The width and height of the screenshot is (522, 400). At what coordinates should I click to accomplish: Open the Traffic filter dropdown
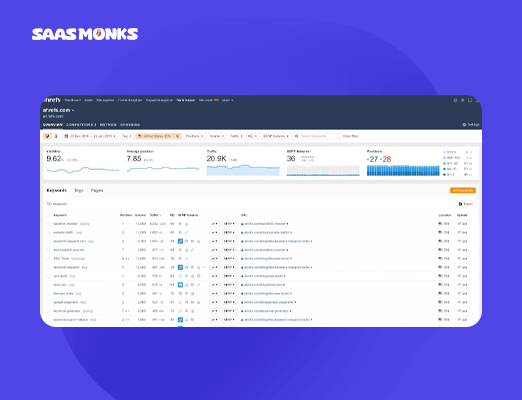coord(236,136)
